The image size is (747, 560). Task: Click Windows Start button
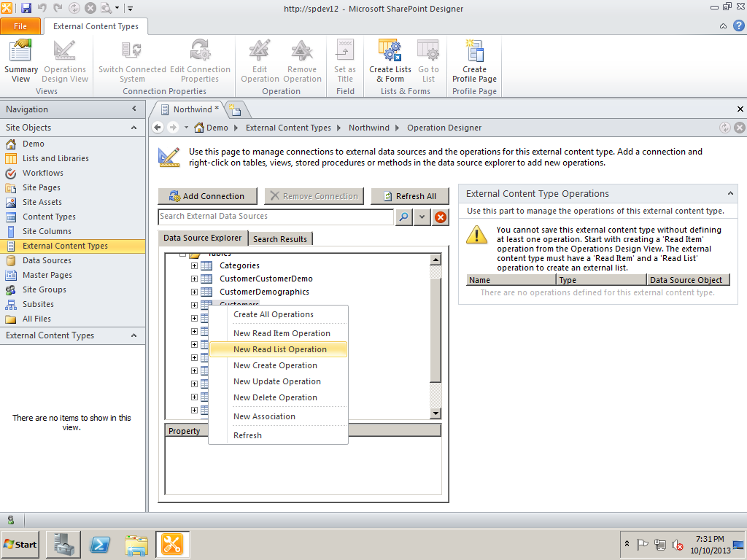pyautogui.click(x=20, y=544)
